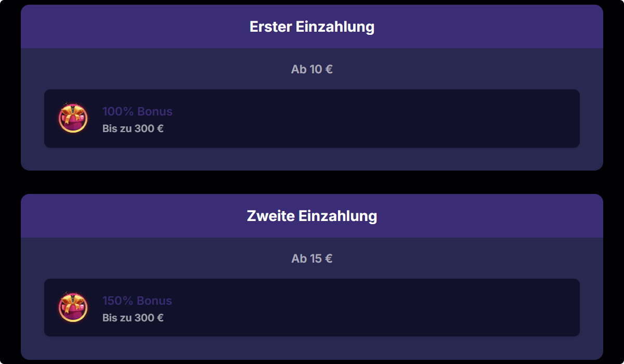Click 'Bis zu 300 €' under 100% Bonus
624x364 pixels.
tap(133, 128)
